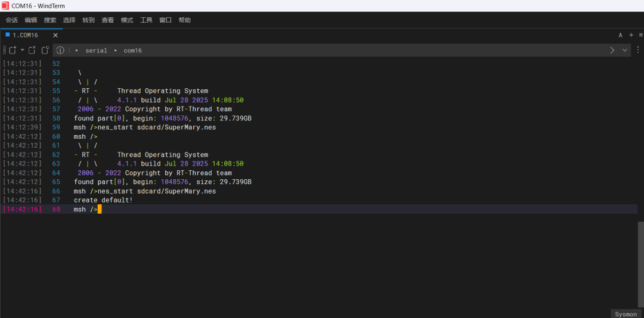Expand the serial breadcrumb arrow
This screenshot has width=644, height=318.
77,51
